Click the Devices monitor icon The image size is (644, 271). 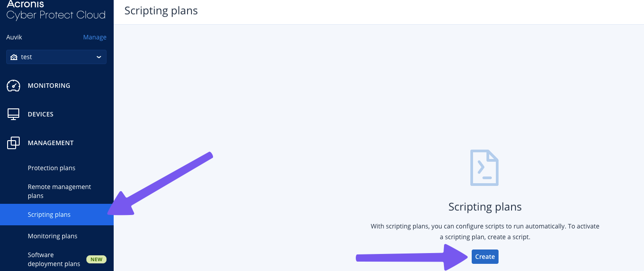[13, 114]
